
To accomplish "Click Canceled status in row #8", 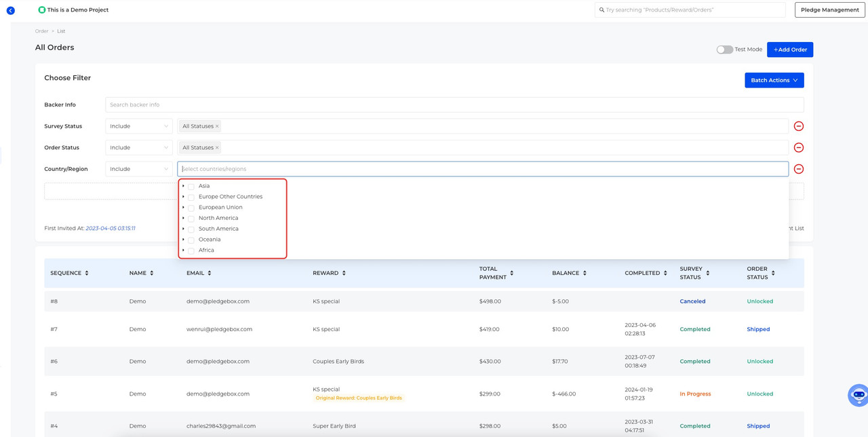I will click(x=692, y=301).
